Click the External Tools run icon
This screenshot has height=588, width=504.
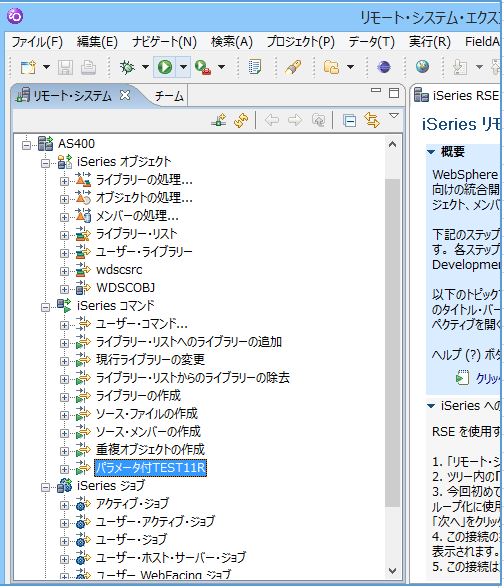203,68
